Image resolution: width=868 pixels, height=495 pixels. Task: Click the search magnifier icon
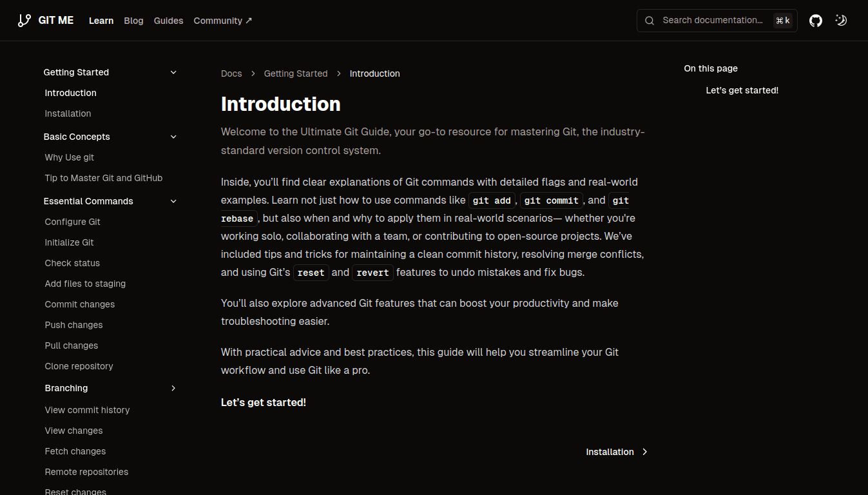[x=650, y=21]
